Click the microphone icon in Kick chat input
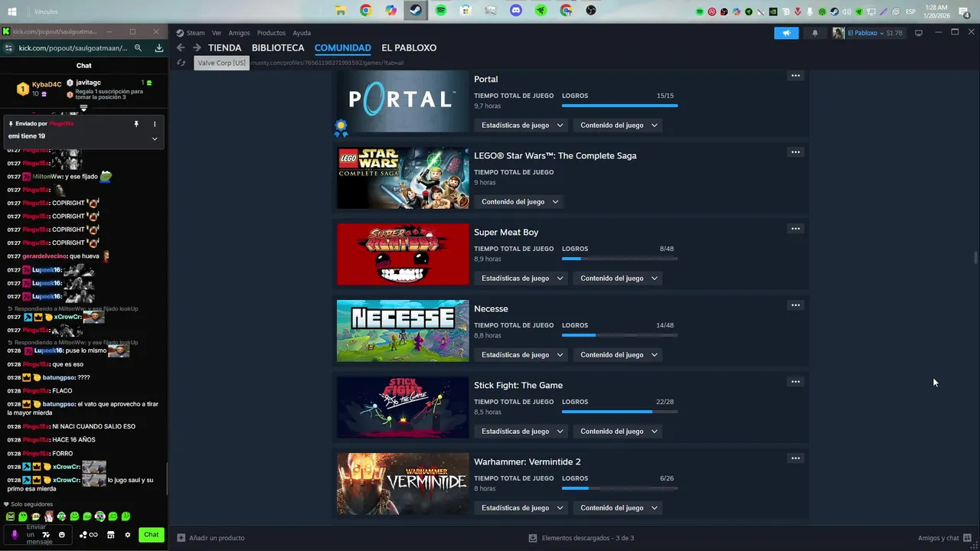 (15, 535)
